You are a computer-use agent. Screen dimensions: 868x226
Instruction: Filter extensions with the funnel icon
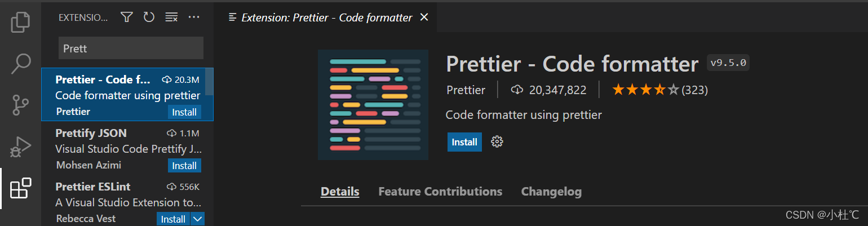(x=127, y=17)
